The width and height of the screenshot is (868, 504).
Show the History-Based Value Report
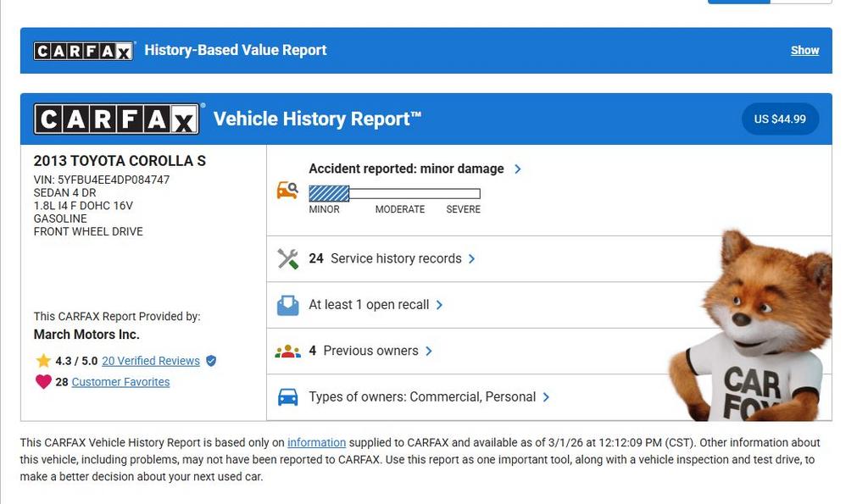click(x=804, y=51)
